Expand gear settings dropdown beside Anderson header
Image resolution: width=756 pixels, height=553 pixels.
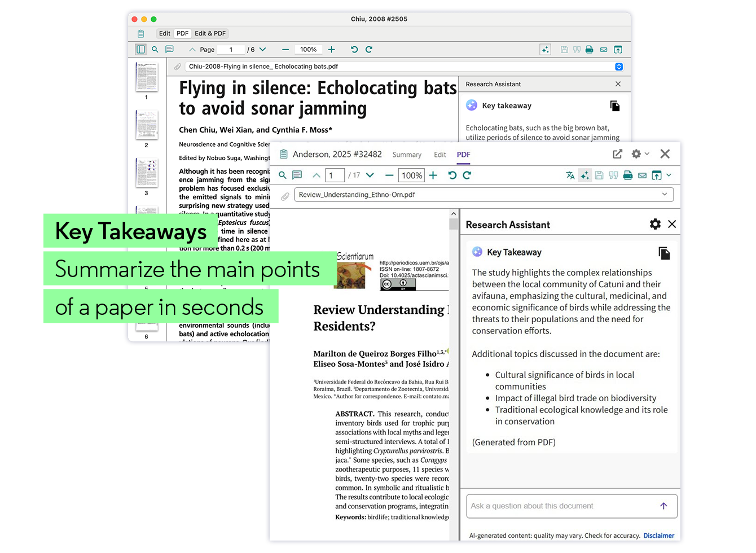pyautogui.click(x=640, y=154)
